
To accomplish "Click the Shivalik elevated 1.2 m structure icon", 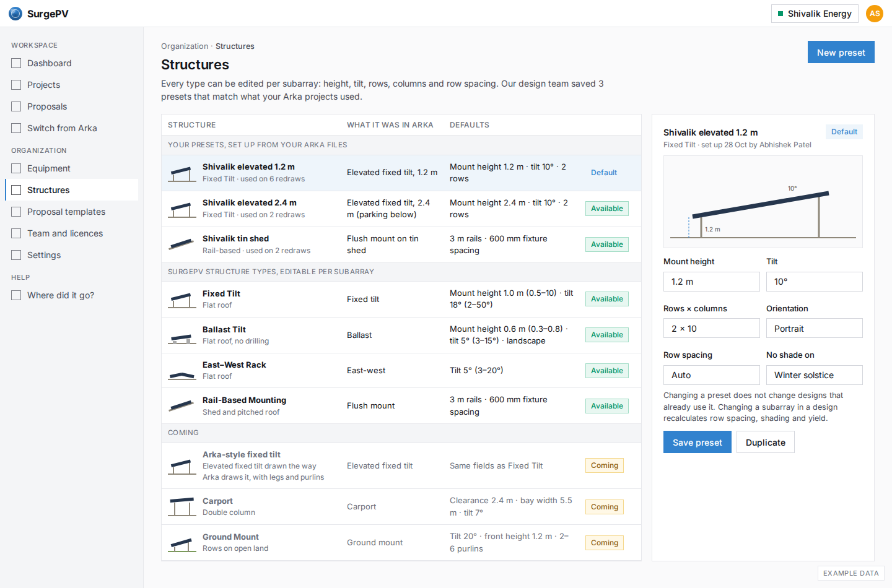I will tap(182, 173).
